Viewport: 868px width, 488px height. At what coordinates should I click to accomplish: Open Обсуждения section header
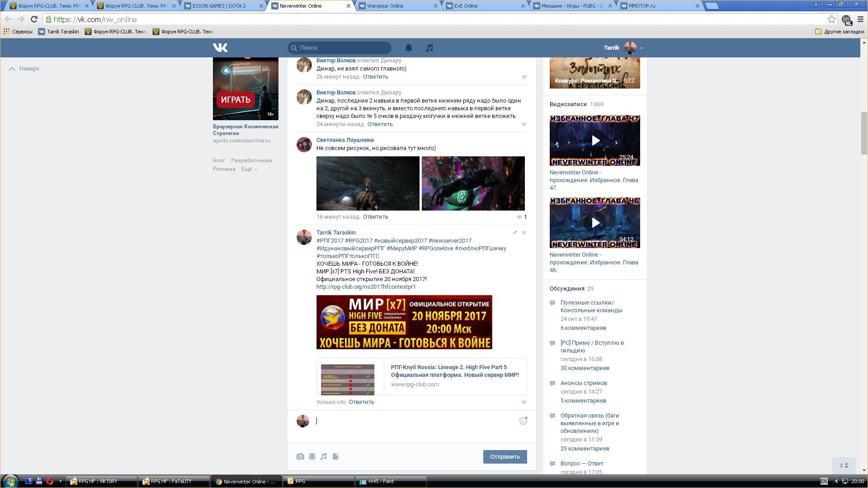pyautogui.click(x=567, y=289)
